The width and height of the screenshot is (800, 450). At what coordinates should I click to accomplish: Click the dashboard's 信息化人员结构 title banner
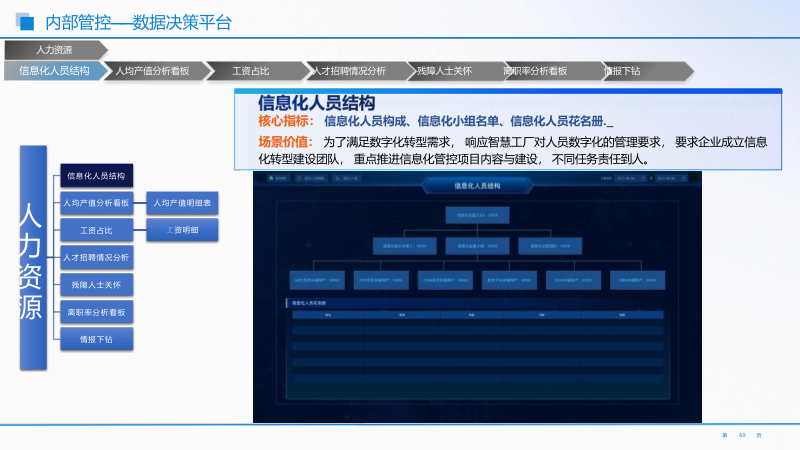[476, 185]
